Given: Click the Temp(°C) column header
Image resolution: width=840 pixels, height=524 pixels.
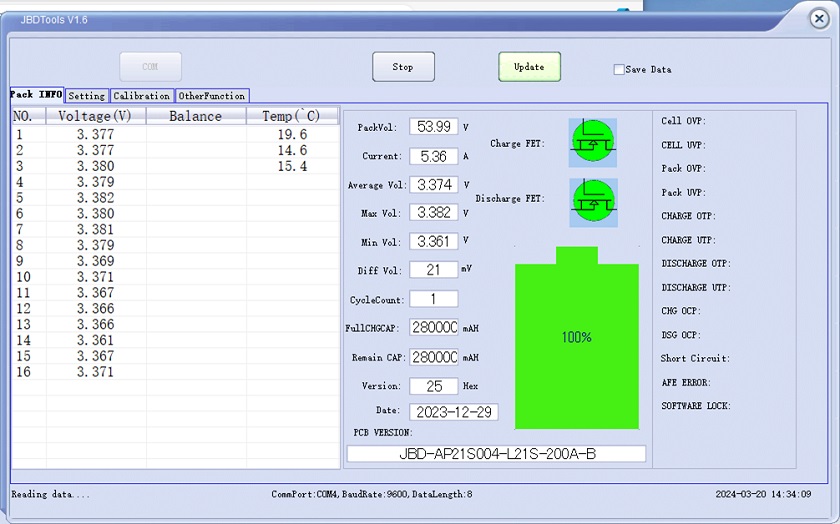Looking at the screenshot, I should pyautogui.click(x=292, y=116).
